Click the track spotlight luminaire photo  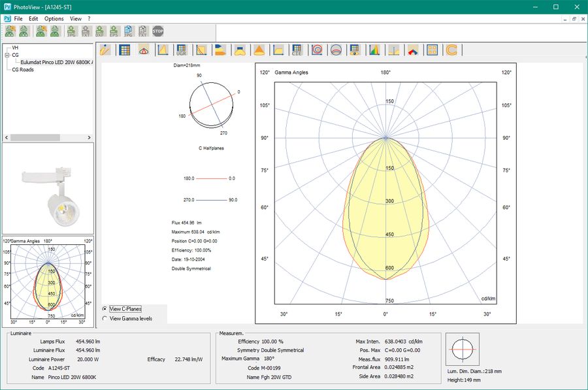coord(48,188)
